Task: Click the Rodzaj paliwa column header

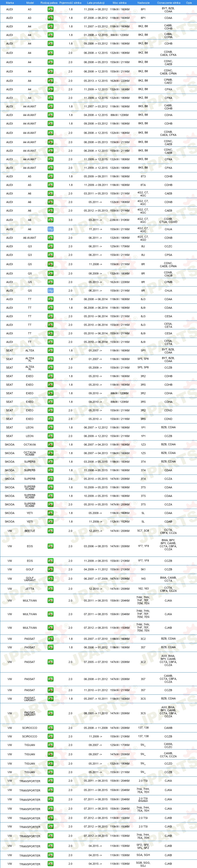Action: coord(49,3)
